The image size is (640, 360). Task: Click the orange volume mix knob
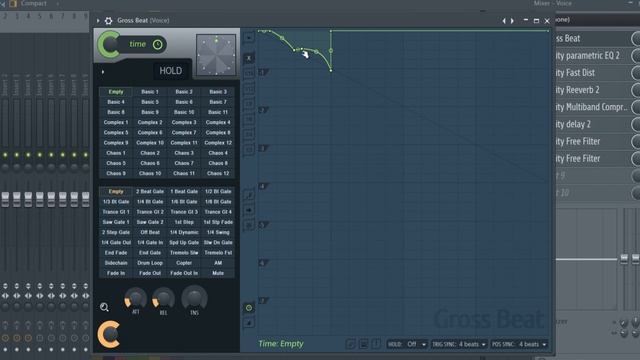109,334
